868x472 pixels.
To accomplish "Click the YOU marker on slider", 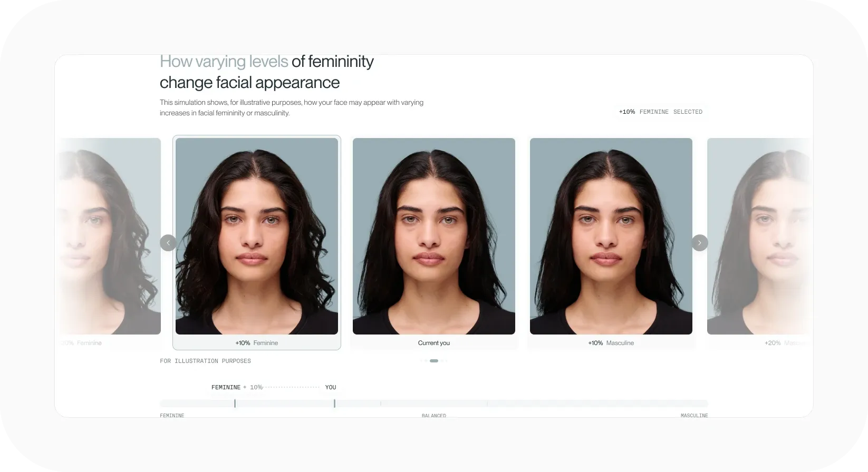I will click(x=334, y=404).
